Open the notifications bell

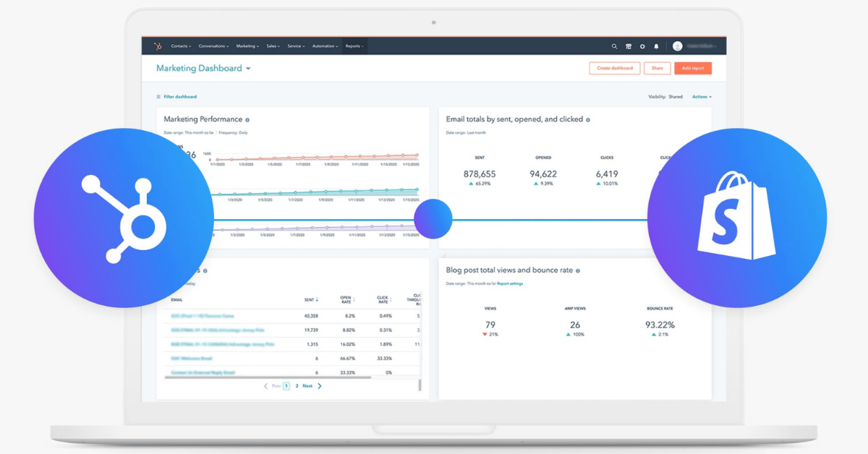(x=657, y=46)
